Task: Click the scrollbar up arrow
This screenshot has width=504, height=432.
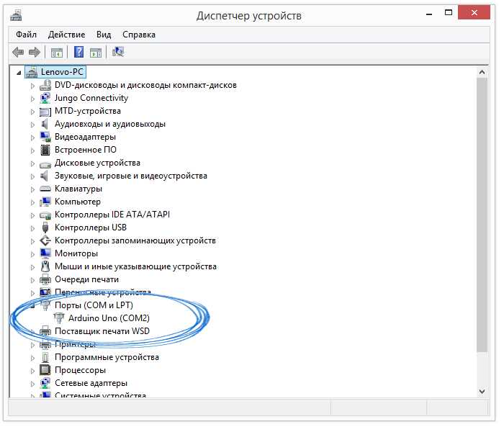Action: point(482,72)
